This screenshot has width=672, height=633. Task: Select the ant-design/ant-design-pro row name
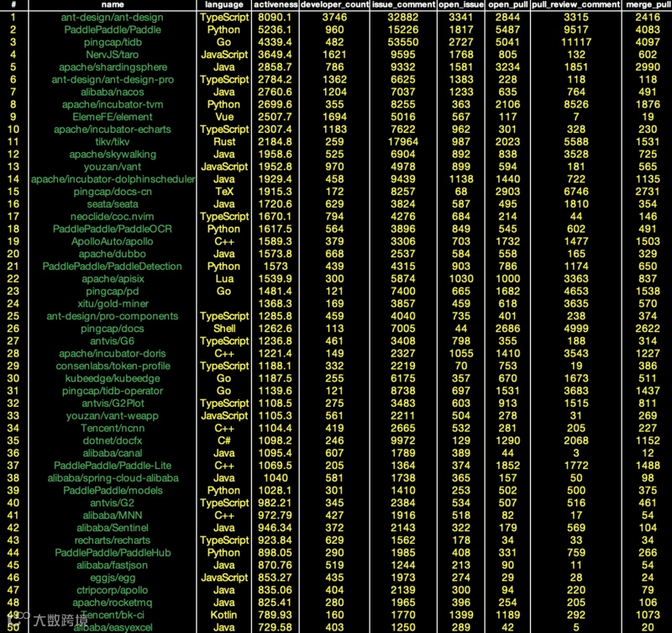click(113, 80)
